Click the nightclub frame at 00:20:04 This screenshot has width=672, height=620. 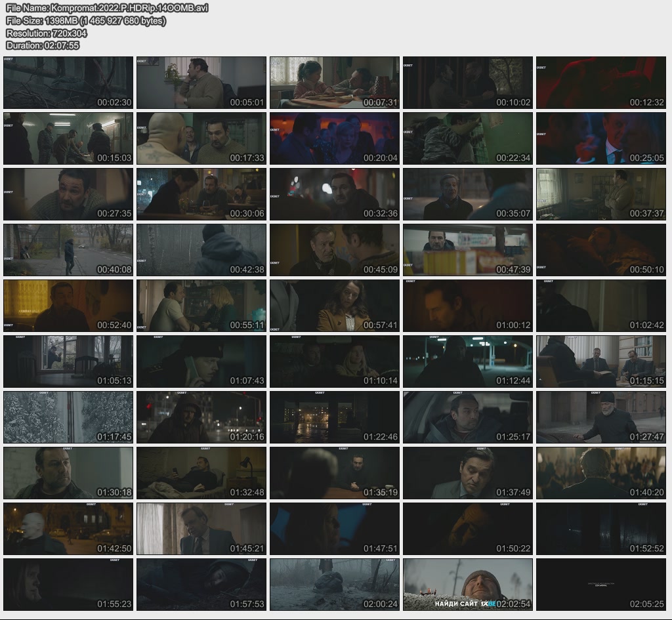coord(334,138)
